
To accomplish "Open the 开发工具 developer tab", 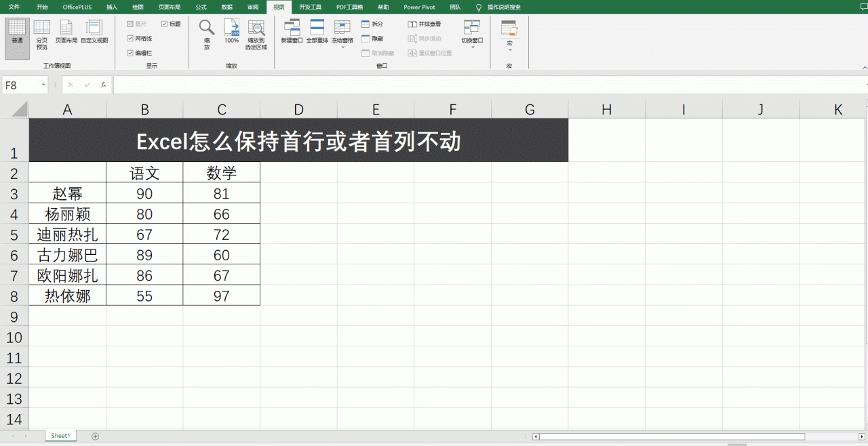I will (x=310, y=7).
